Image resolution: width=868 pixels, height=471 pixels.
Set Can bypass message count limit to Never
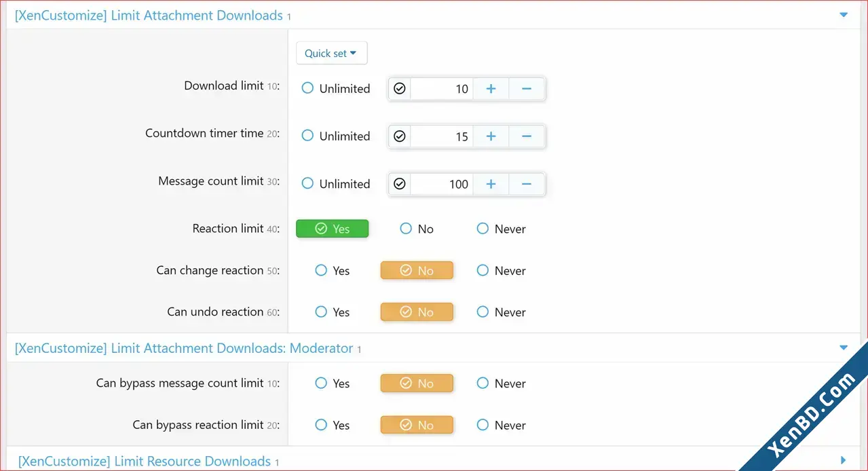point(501,383)
